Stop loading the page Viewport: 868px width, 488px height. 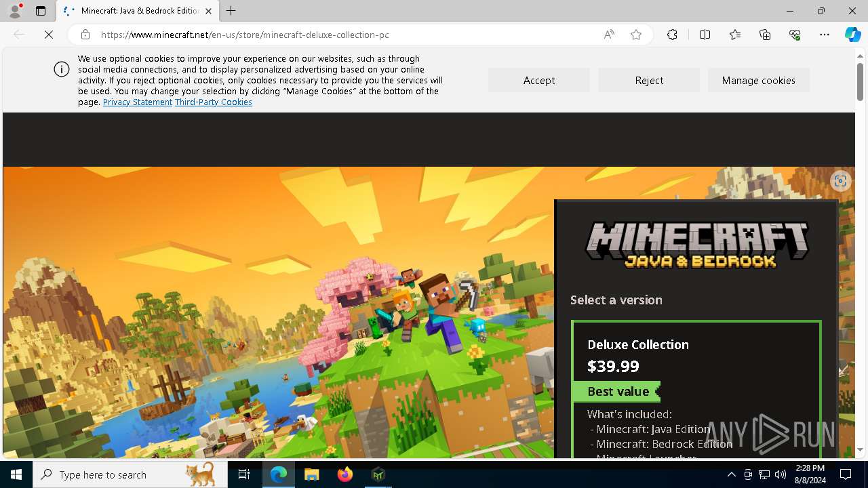(x=49, y=35)
